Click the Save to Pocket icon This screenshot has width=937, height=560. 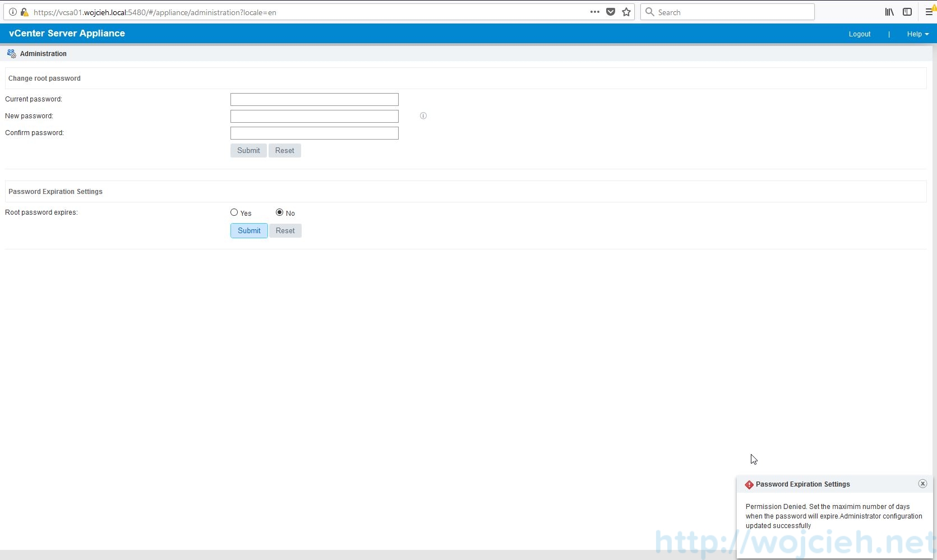611,12
